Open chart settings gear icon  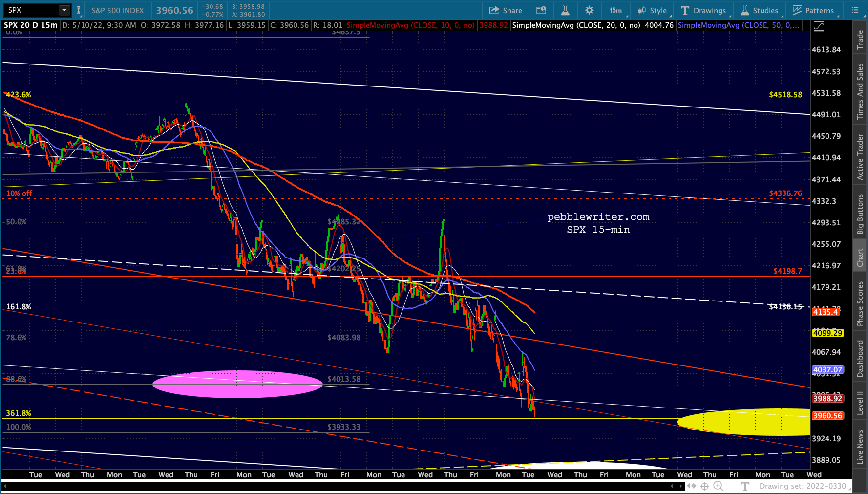589,10
